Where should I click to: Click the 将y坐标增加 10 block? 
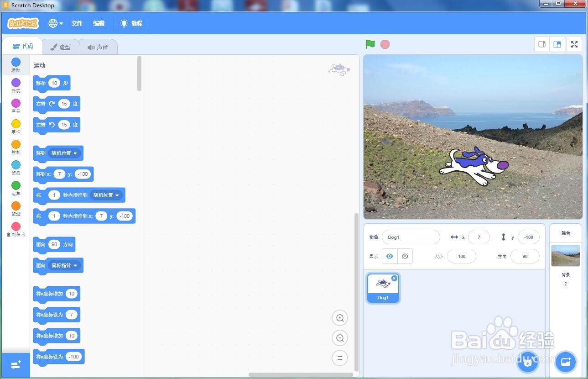57,336
